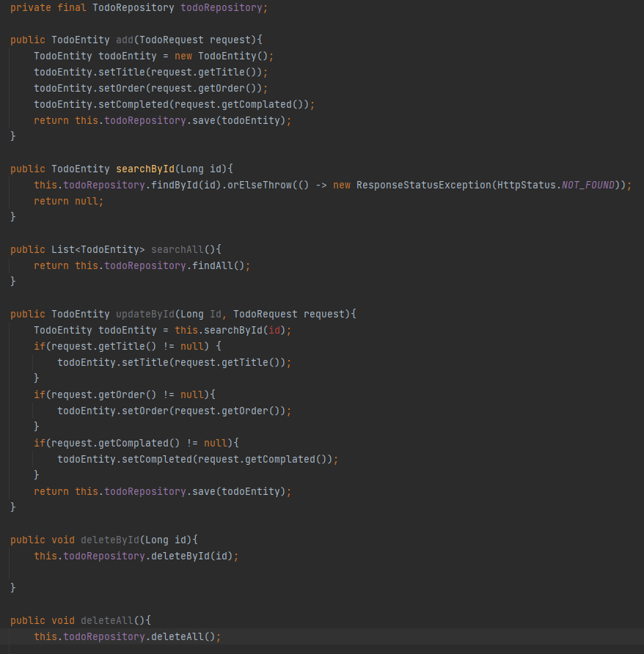
Task: Click the line 'todoEntity.setTitle(request.getTitle());' in add method
Action: (150, 72)
